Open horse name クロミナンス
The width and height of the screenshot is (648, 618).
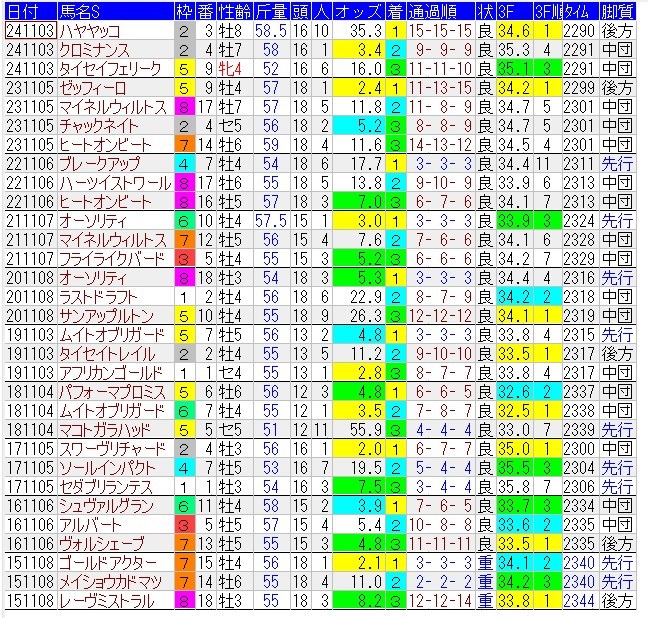[x=93, y=50]
